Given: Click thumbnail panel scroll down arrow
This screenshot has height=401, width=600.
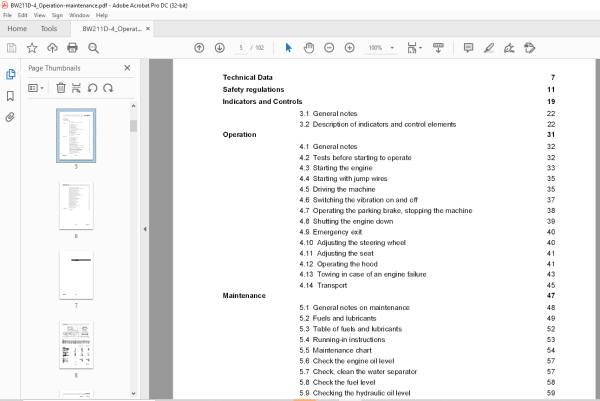Looking at the screenshot, I should pyautogui.click(x=133, y=393).
